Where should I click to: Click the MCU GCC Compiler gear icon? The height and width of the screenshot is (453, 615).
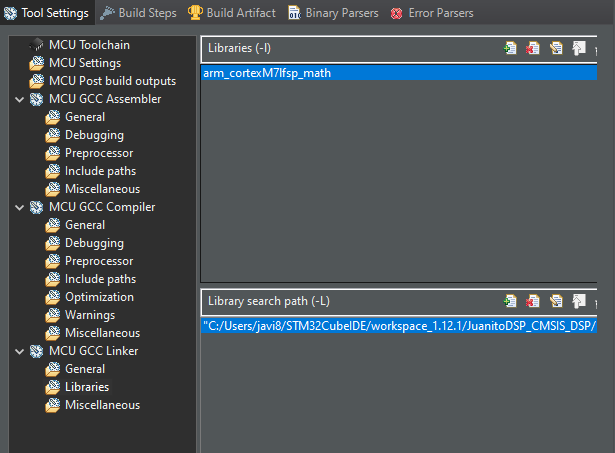click(x=36, y=207)
